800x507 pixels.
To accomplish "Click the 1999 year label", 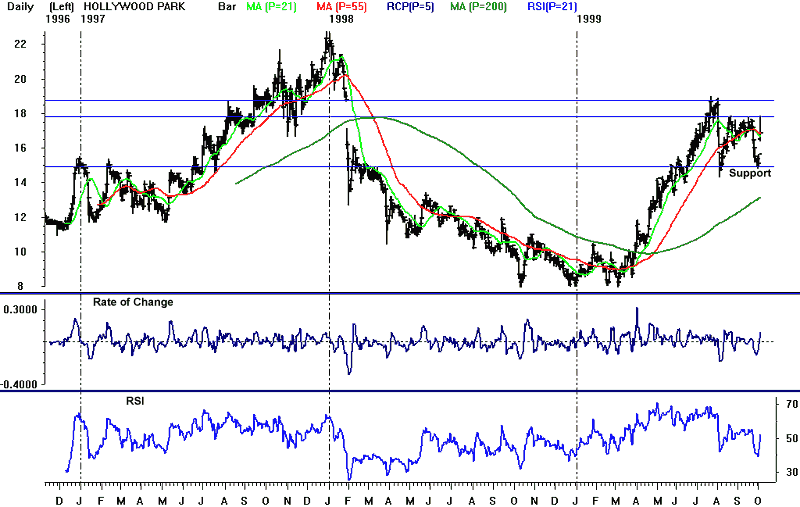I will 589,19.
